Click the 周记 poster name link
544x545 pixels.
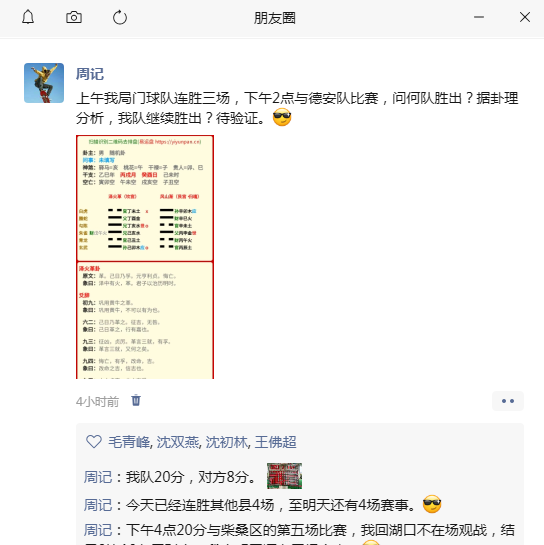90,74
